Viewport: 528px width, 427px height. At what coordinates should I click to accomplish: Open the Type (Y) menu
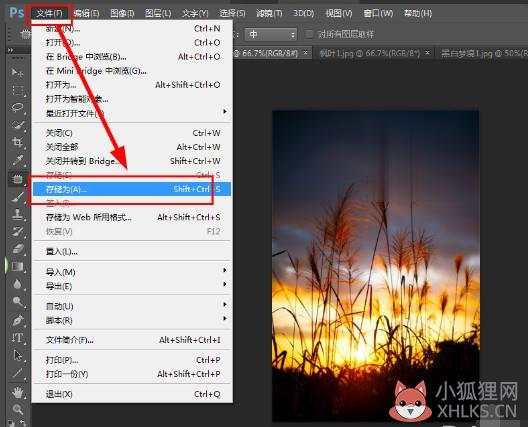click(195, 13)
